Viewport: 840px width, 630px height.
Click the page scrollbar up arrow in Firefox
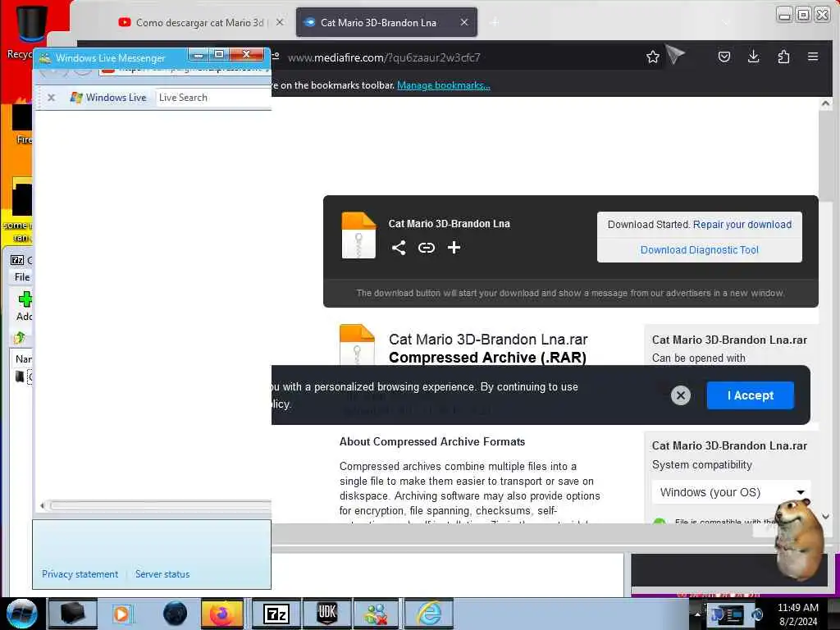(x=825, y=103)
